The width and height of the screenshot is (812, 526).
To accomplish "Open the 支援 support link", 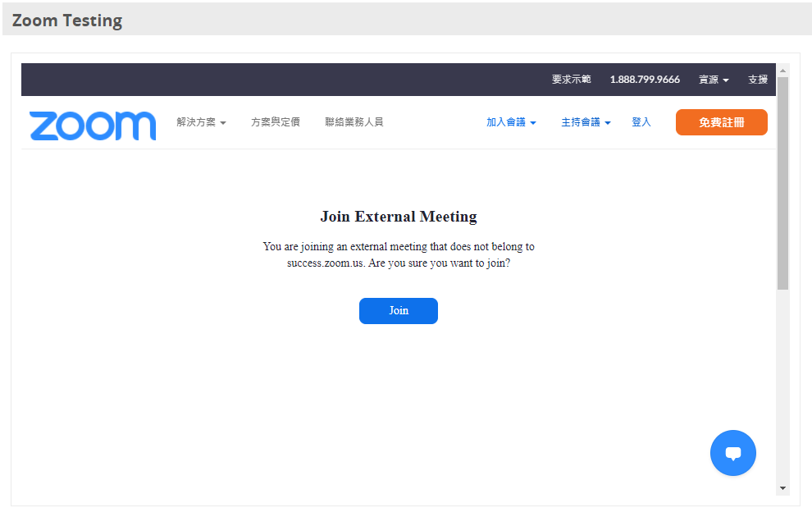I will (x=758, y=80).
